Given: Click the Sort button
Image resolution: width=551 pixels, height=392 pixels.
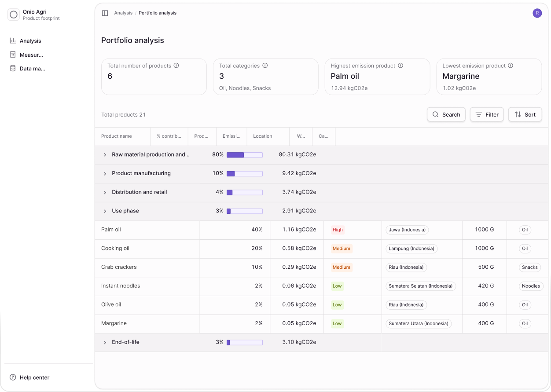Looking at the screenshot, I should point(525,114).
